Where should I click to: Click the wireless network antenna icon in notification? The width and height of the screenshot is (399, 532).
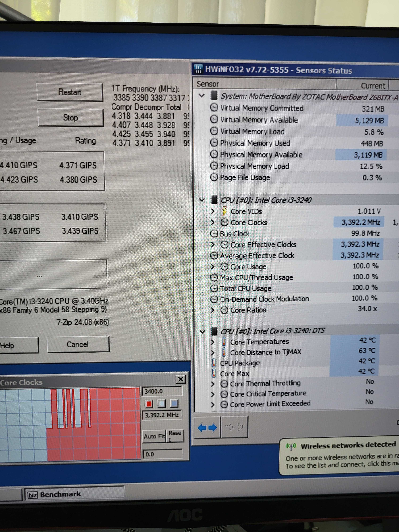291,446
